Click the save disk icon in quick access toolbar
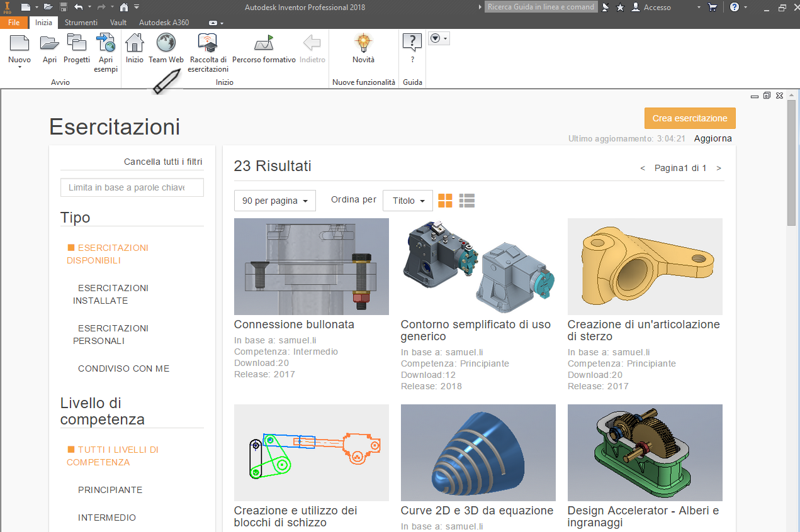 (64, 7)
